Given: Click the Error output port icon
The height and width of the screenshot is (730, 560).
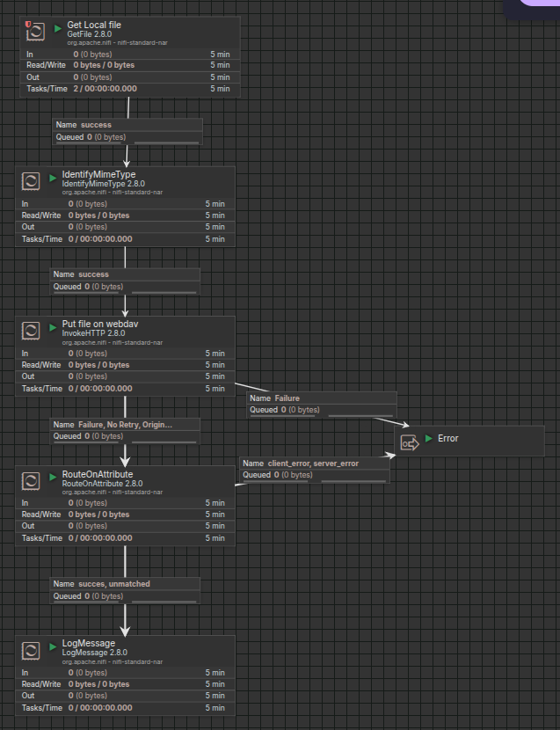Looking at the screenshot, I should pos(410,442).
